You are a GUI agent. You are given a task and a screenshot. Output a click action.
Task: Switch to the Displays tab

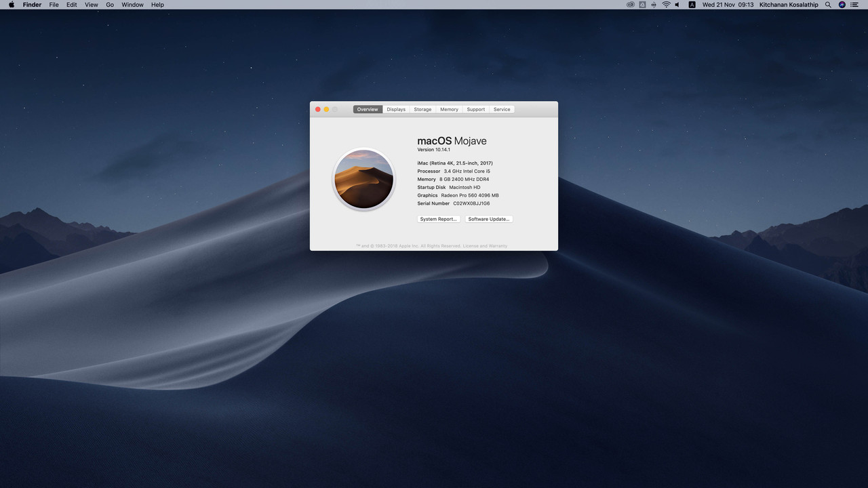point(396,109)
